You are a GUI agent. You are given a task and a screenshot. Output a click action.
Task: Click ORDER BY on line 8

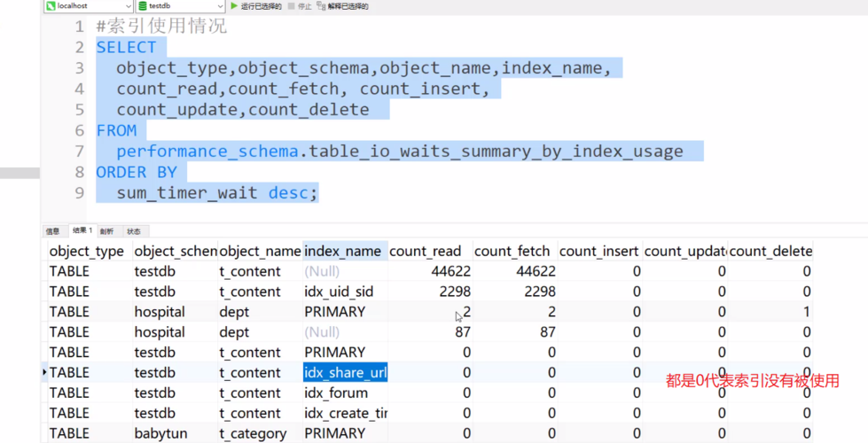point(137,172)
